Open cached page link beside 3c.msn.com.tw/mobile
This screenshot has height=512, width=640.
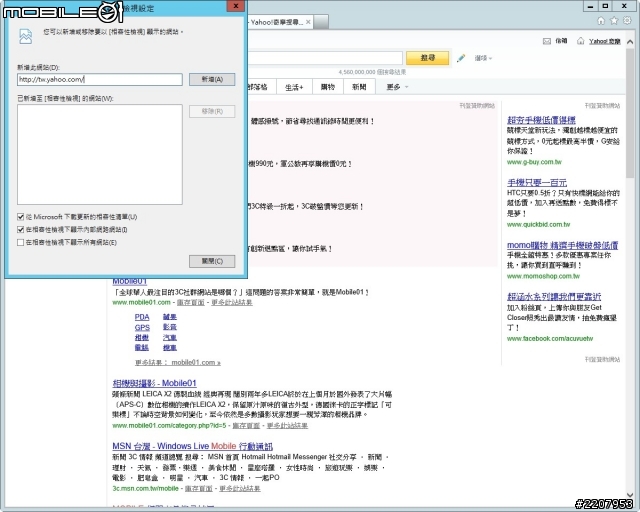(x=198, y=488)
